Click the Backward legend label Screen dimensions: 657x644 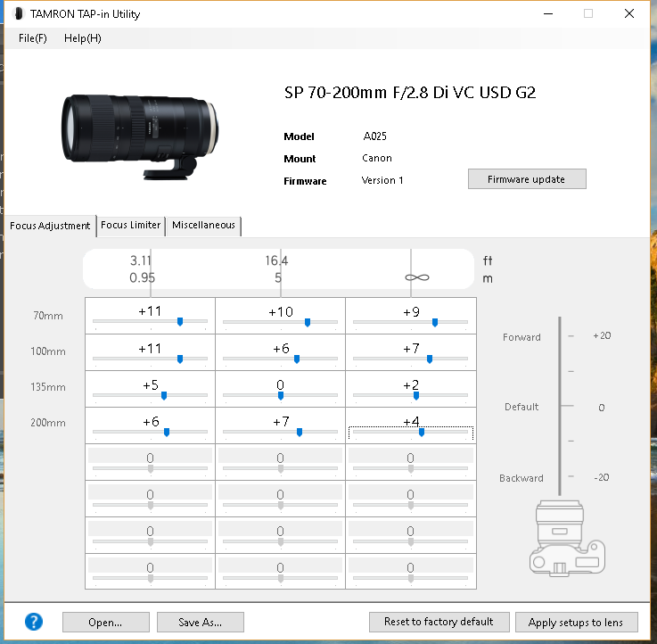pos(521,478)
